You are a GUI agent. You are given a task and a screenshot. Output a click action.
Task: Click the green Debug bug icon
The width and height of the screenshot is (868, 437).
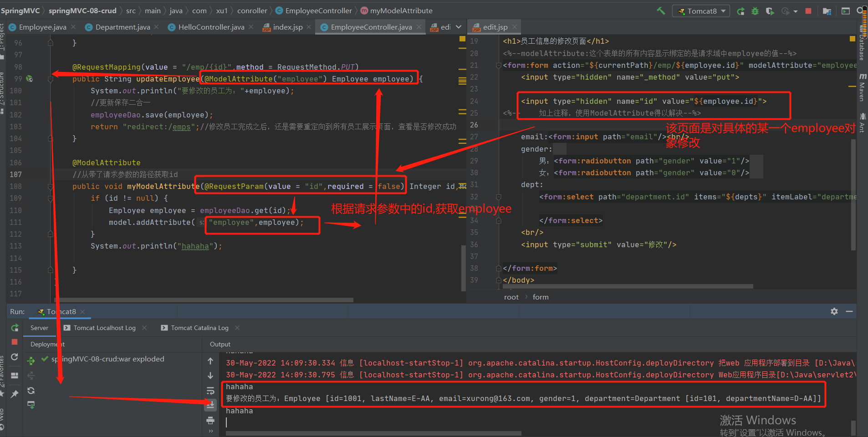tap(755, 11)
